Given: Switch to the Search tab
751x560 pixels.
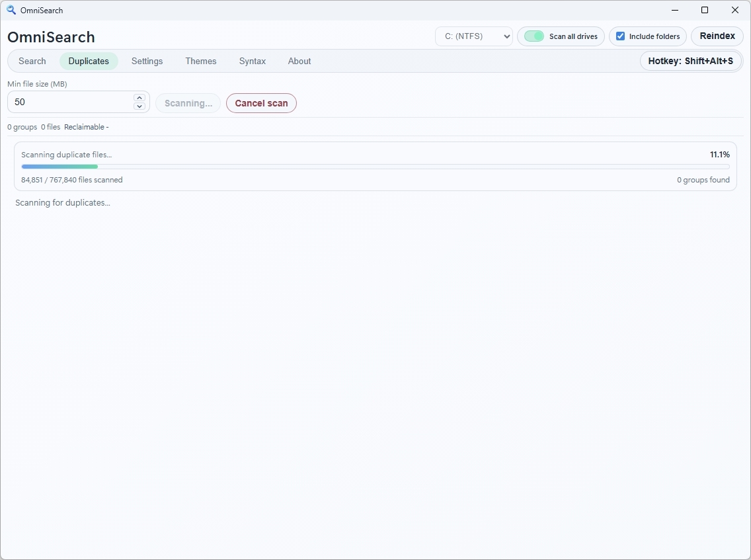Looking at the screenshot, I should coord(32,61).
